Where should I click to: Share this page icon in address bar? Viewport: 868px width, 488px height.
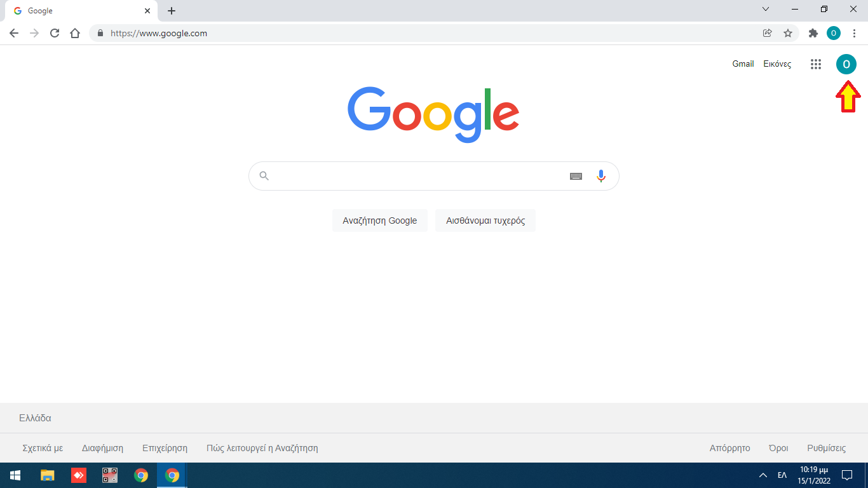pyautogui.click(x=768, y=33)
